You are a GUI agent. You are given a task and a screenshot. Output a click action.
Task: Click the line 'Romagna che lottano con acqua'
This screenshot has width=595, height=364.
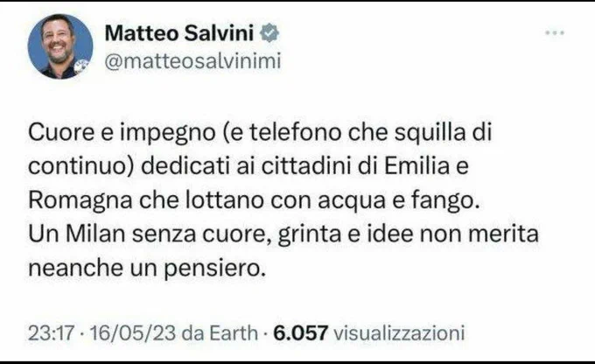pyautogui.click(x=255, y=200)
